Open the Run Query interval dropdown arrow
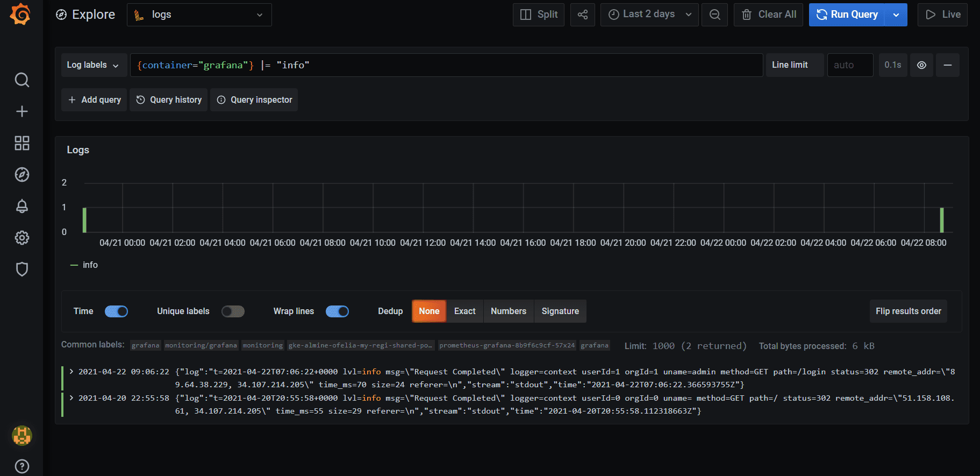This screenshot has height=476, width=980. point(896,15)
